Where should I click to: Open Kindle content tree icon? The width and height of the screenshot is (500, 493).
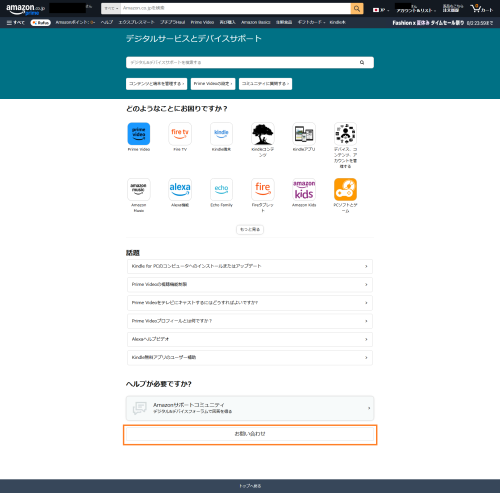263,134
